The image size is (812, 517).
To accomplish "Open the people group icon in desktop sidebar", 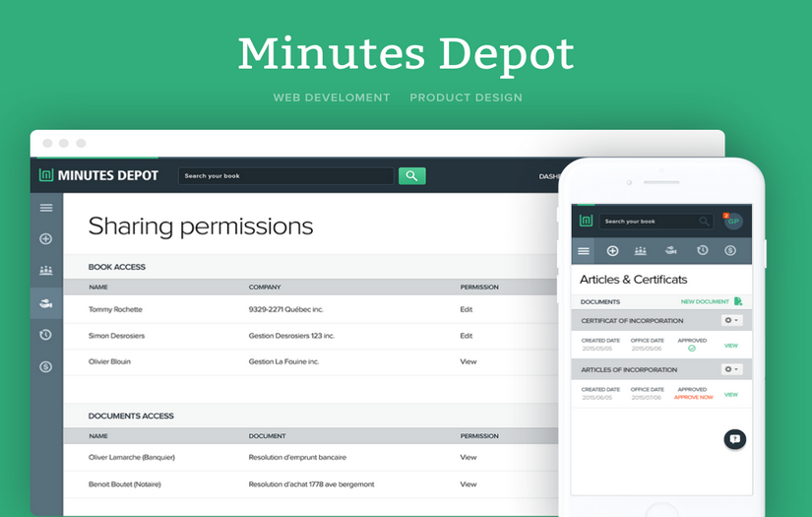I will click(x=46, y=270).
